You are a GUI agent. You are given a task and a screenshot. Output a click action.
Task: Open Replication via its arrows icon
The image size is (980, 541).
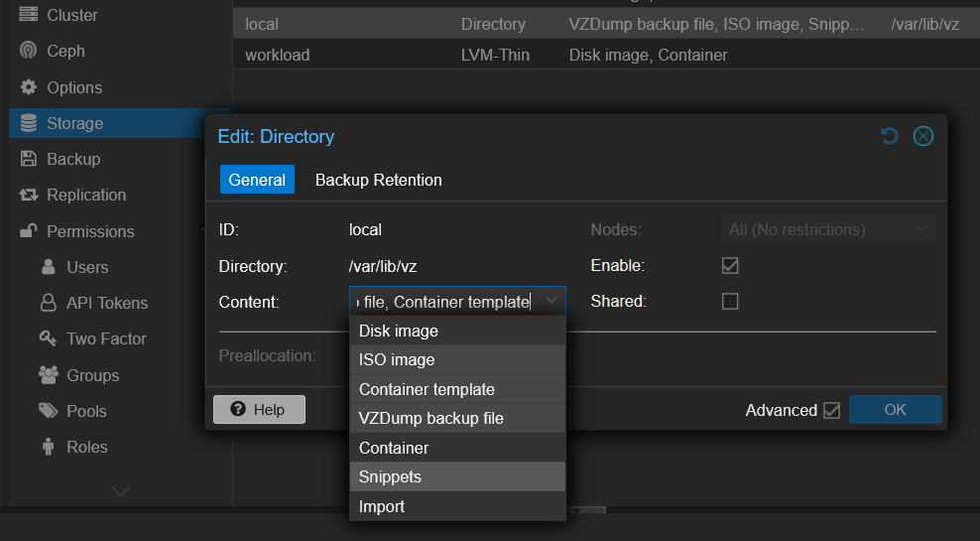[x=29, y=196]
